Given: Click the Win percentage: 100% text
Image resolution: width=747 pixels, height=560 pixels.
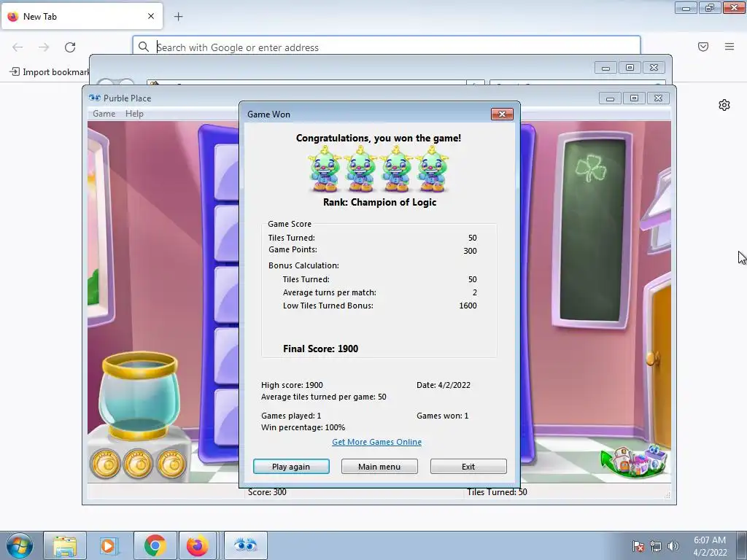Looking at the screenshot, I should (303, 427).
